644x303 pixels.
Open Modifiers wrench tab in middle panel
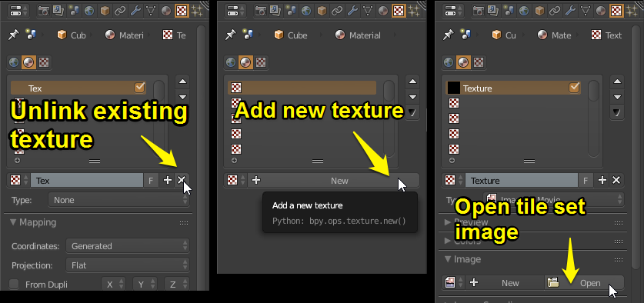click(x=352, y=11)
